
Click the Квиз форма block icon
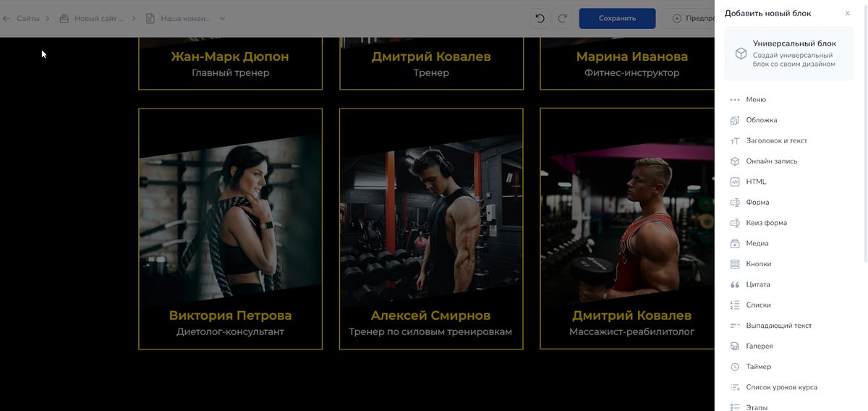[x=735, y=223]
